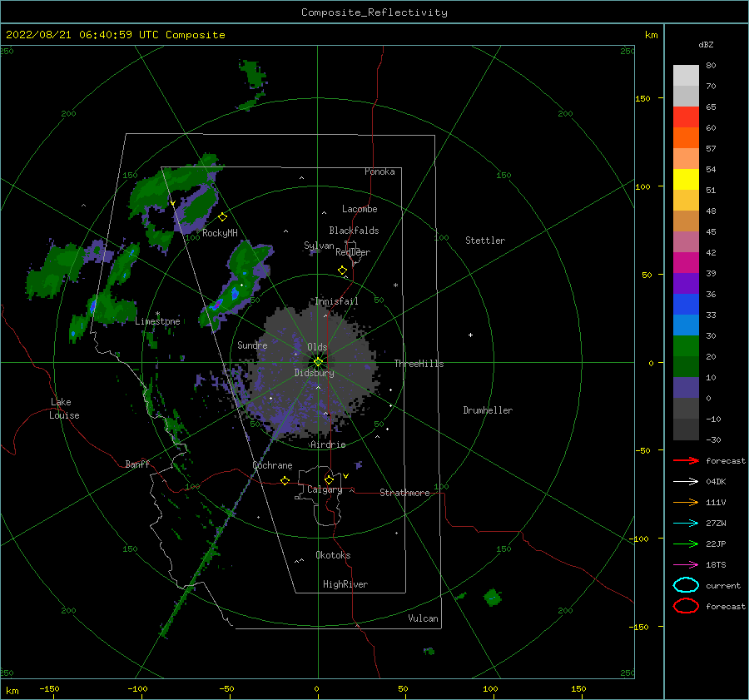Click the dark green 20-10 dBZ swatch
The width and height of the screenshot is (749, 700).
[x=686, y=367]
